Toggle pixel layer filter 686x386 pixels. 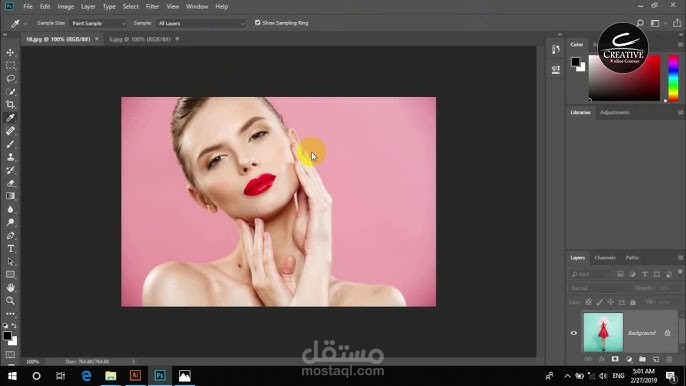click(x=620, y=274)
